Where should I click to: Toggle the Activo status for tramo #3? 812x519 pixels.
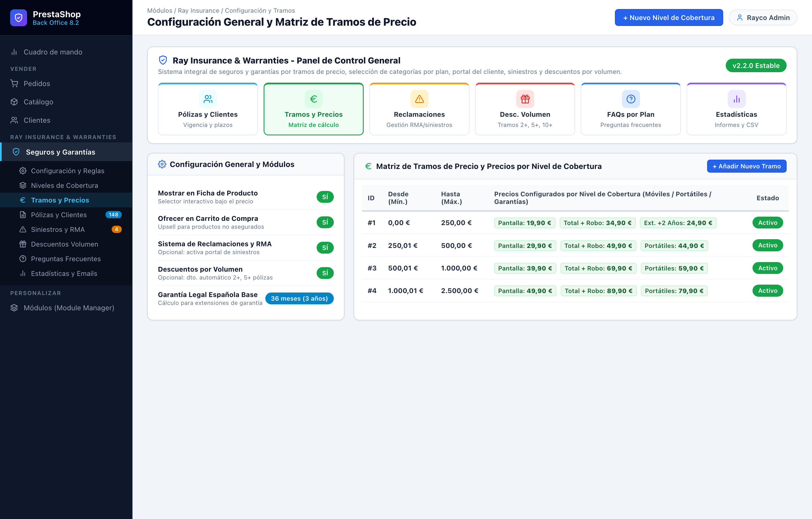click(x=767, y=268)
